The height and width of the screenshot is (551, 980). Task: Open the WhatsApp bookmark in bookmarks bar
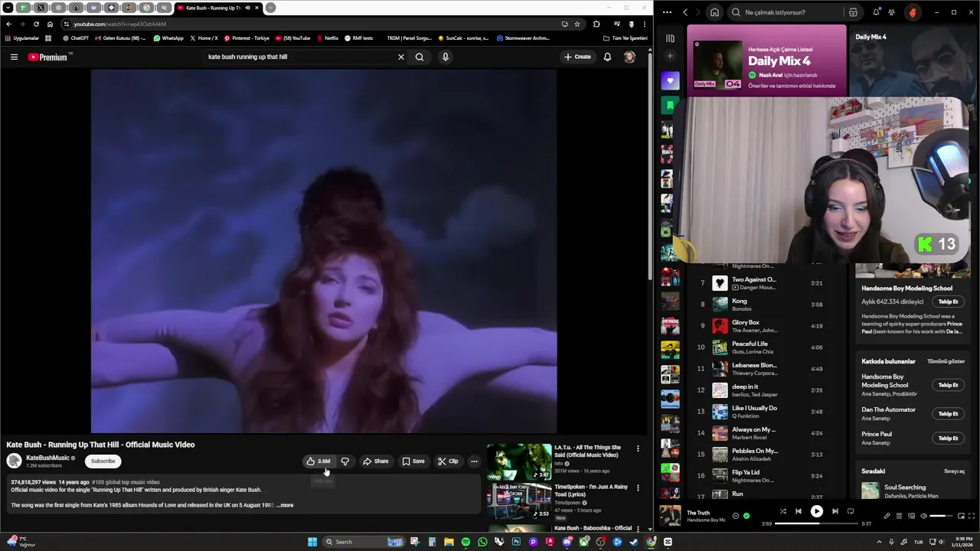(x=168, y=38)
